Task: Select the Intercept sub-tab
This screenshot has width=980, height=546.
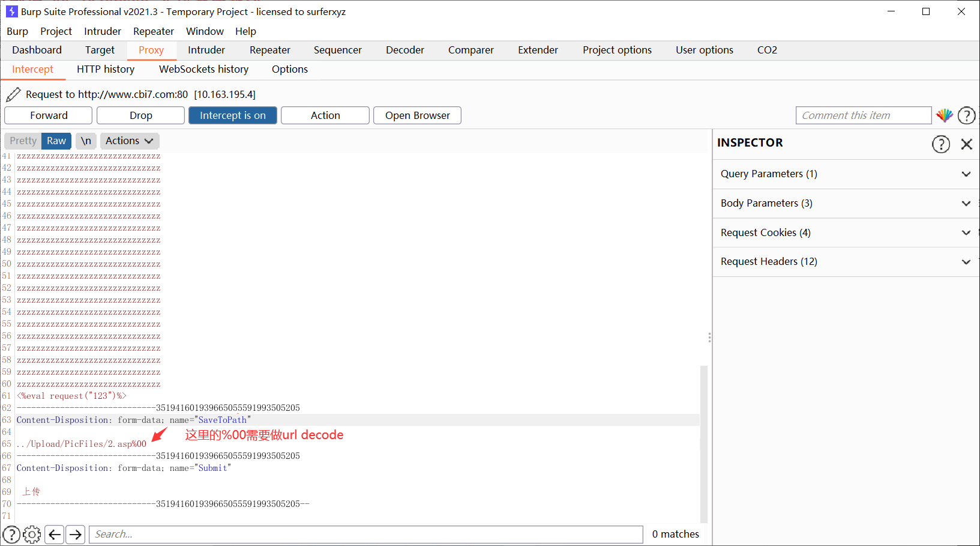Action: 32,69
